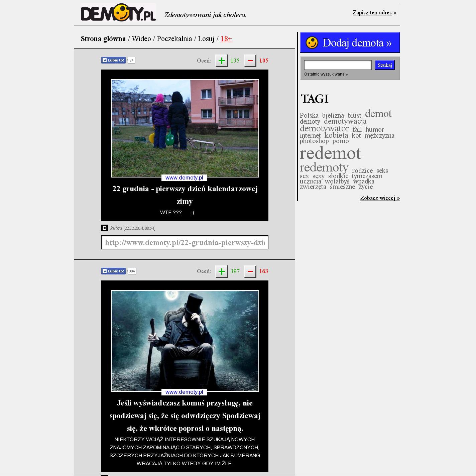476x476 pixels.
Task: Upvote the winter demot with plus icon
Action: pyautogui.click(x=221, y=61)
